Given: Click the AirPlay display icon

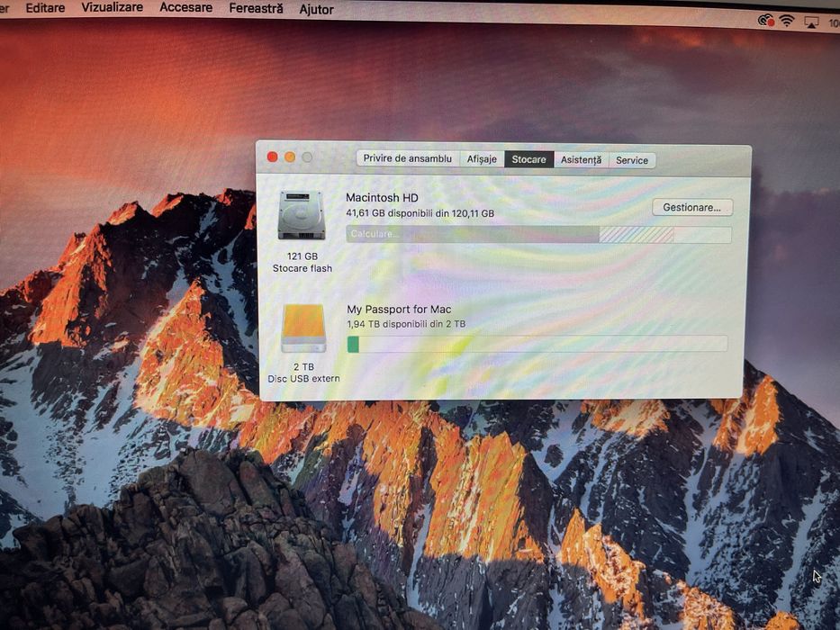Looking at the screenshot, I should (811, 22).
